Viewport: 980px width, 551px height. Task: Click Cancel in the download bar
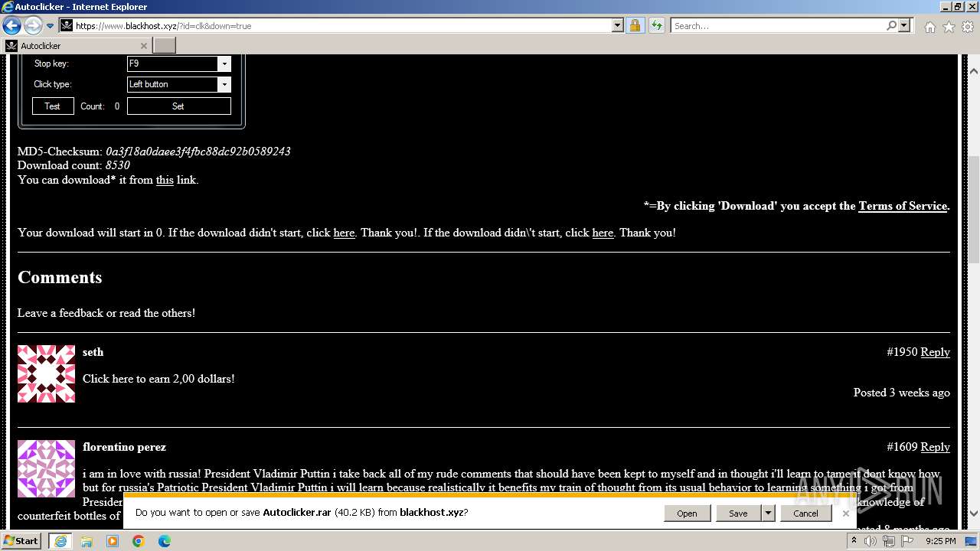point(805,514)
